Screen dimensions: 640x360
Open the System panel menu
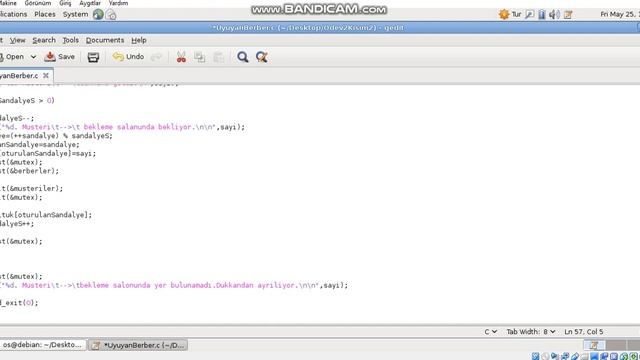click(76, 14)
